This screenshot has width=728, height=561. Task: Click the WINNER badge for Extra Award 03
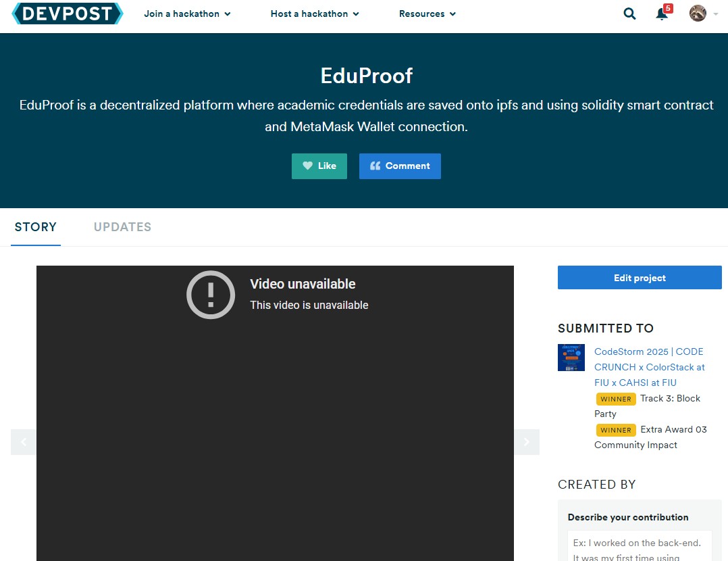click(616, 430)
